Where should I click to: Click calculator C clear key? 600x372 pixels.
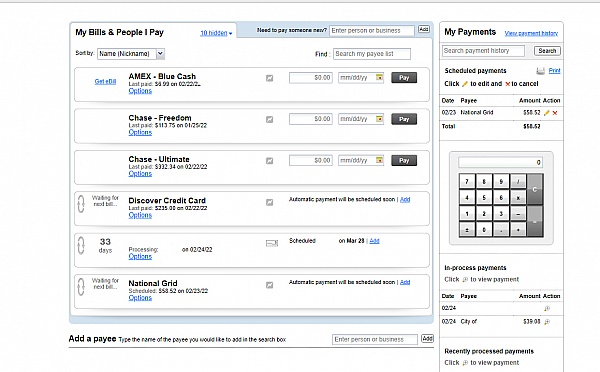(535, 189)
